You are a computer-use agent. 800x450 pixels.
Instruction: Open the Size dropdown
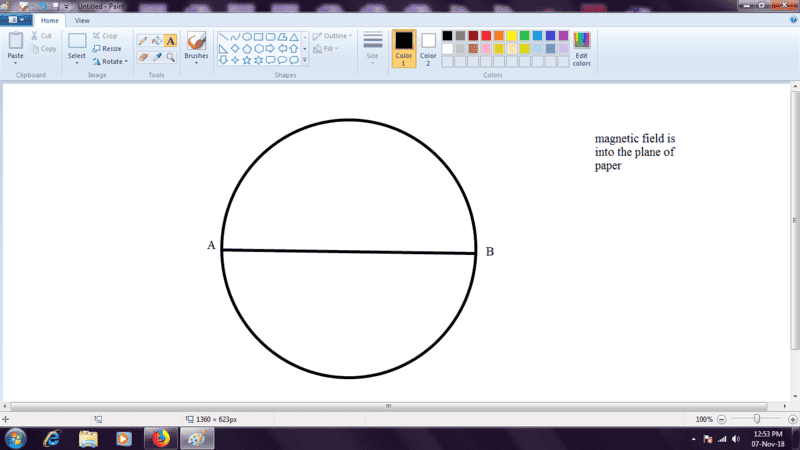pyautogui.click(x=372, y=59)
